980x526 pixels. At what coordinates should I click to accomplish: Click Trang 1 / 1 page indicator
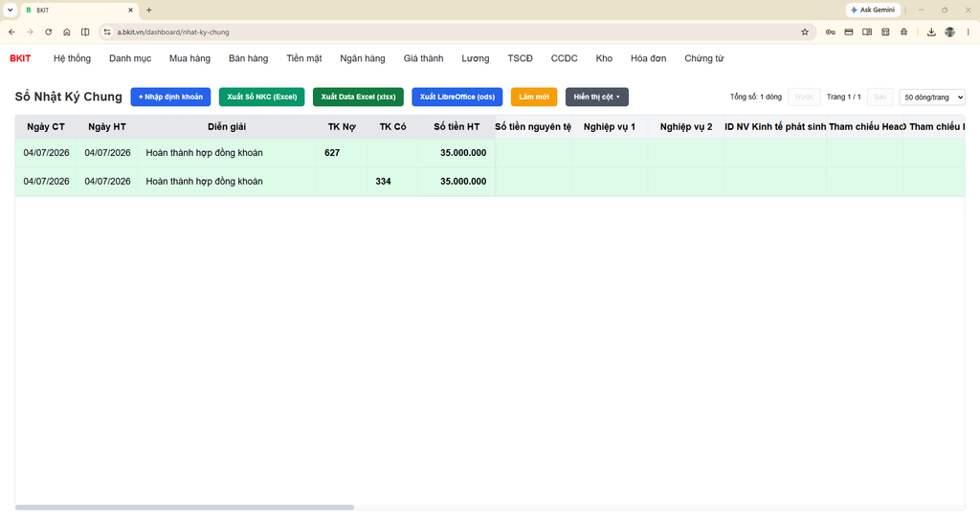point(844,97)
